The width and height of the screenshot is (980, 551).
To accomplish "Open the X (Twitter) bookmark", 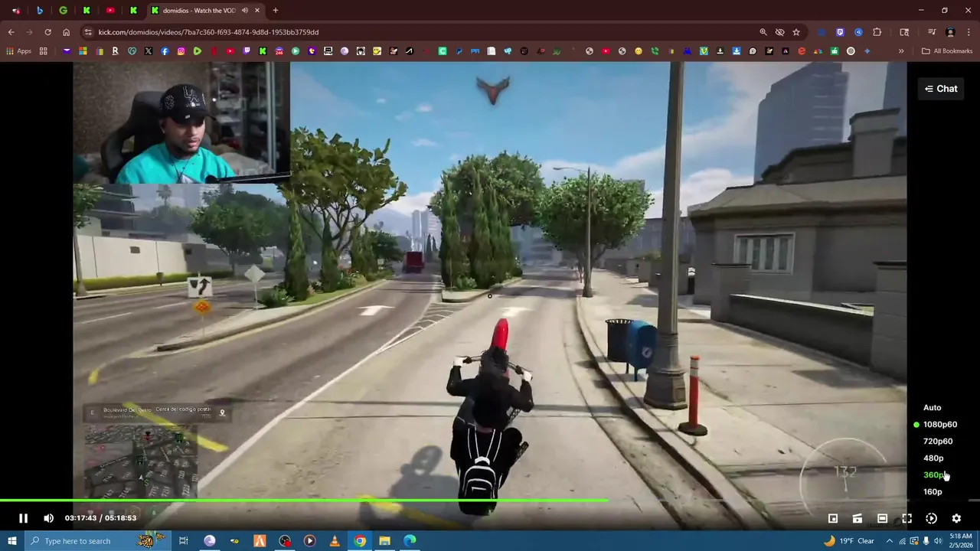I will (x=148, y=51).
